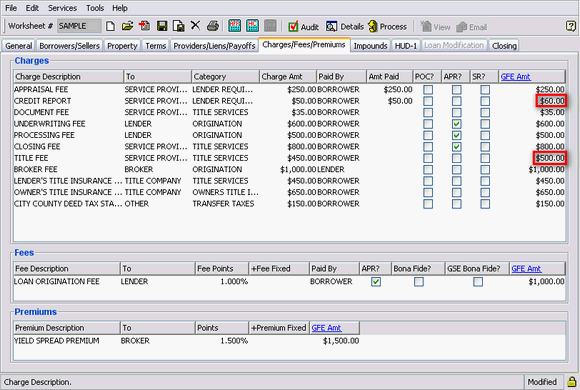This screenshot has width=580, height=390.
Task: Open the File menu
Action: [11, 8]
